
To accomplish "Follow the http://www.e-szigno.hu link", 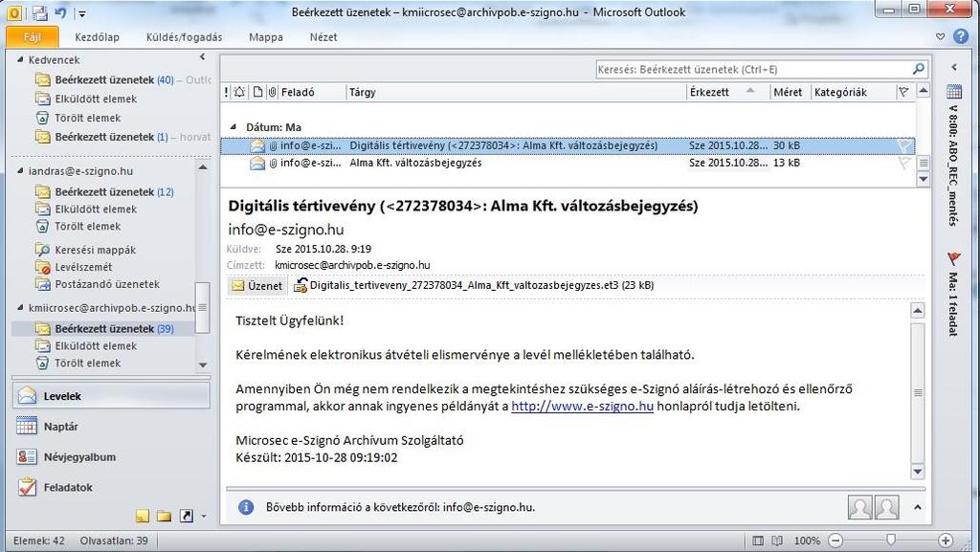I will pyautogui.click(x=582, y=406).
